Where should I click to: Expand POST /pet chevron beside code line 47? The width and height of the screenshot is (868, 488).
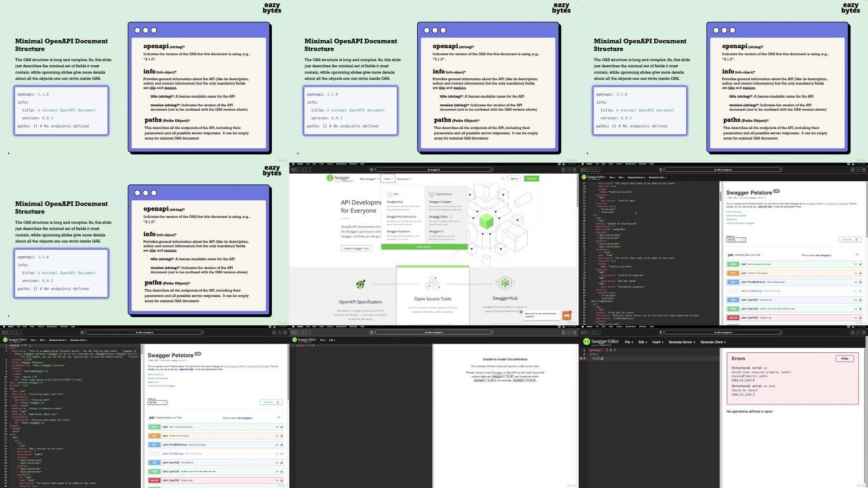tap(856, 264)
